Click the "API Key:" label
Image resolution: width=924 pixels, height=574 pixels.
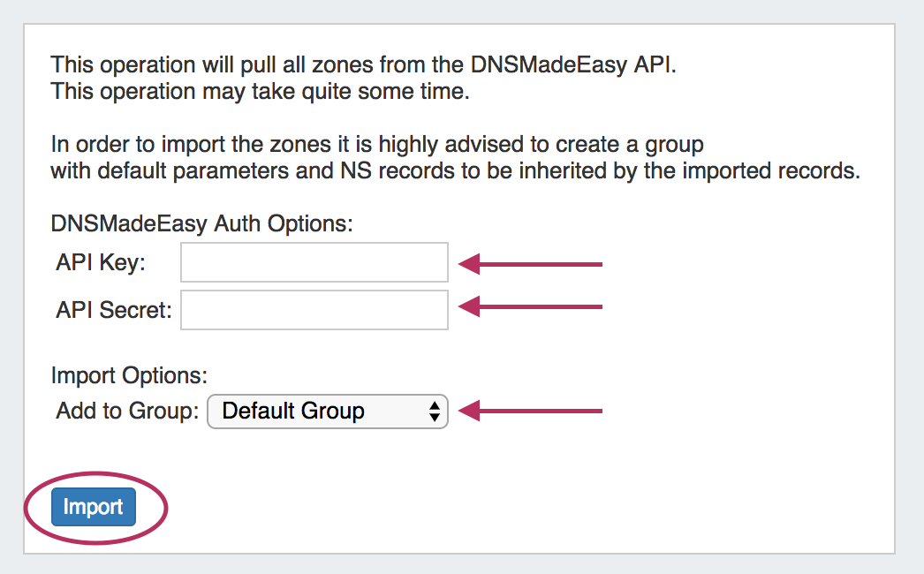[x=101, y=263]
